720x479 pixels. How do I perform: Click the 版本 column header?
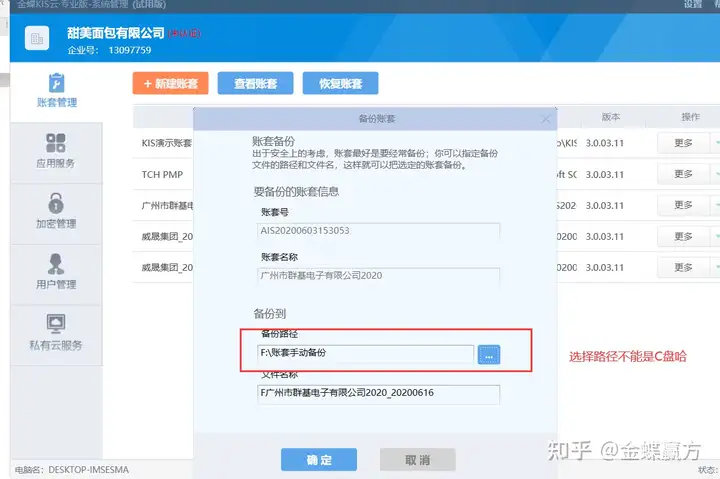(611, 117)
